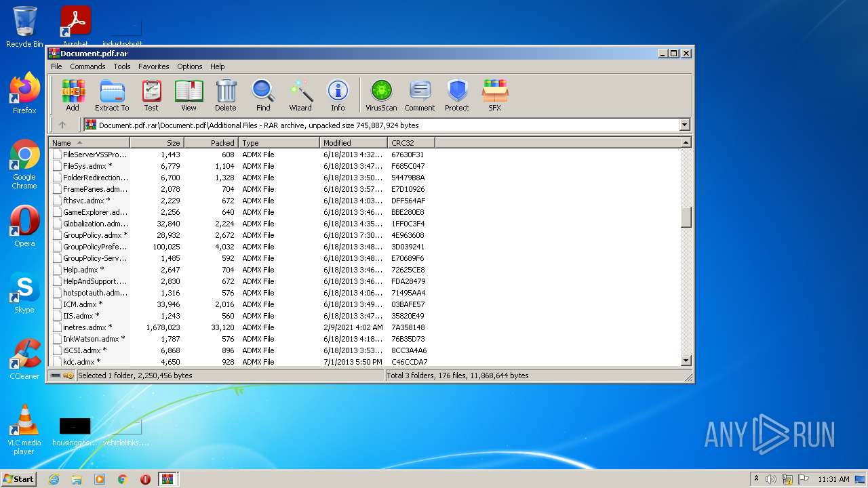Screen dimensions: 868x488
Task: Show hidden system tray icons
Action: coord(756,479)
